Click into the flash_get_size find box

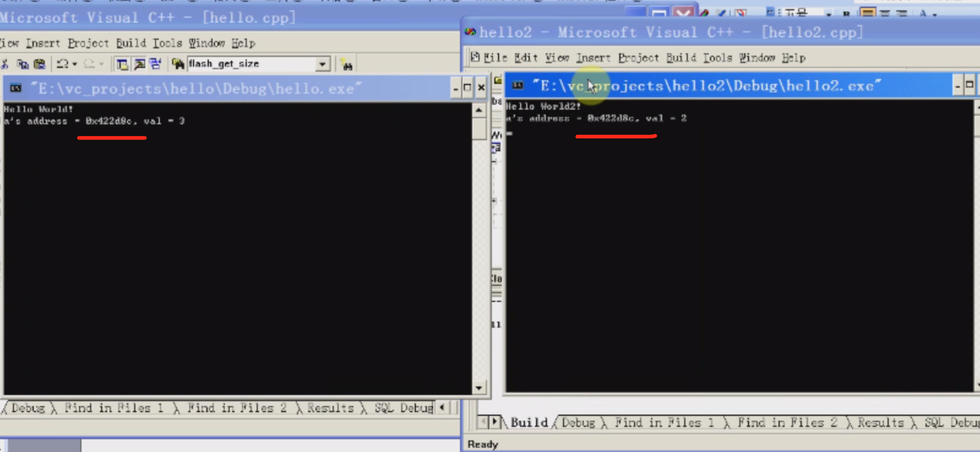(x=251, y=64)
